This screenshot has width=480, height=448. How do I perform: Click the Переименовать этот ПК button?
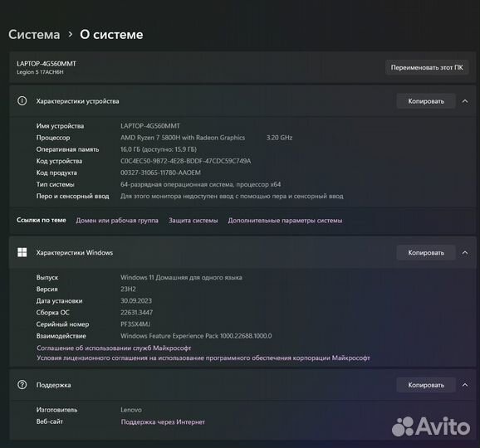coord(427,67)
